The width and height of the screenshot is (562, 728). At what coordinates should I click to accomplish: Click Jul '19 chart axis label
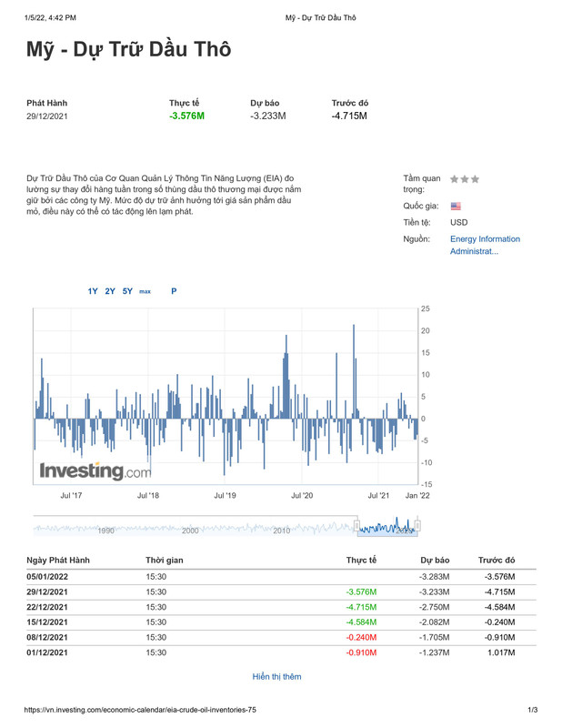coord(226,495)
